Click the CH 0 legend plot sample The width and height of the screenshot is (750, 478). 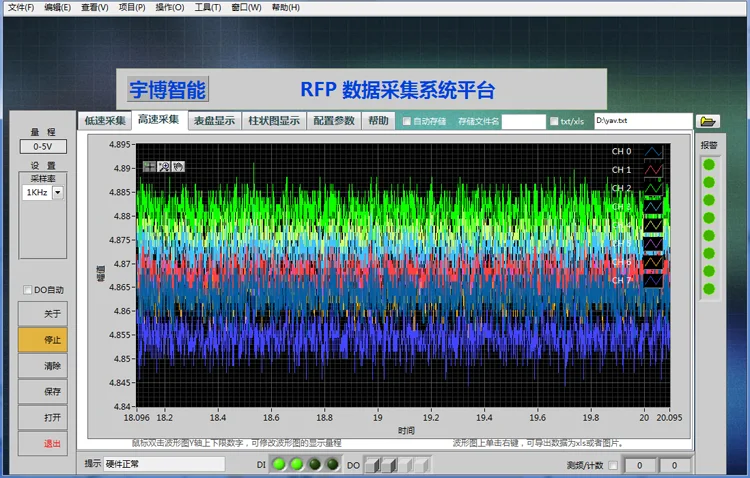coord(653,152)
